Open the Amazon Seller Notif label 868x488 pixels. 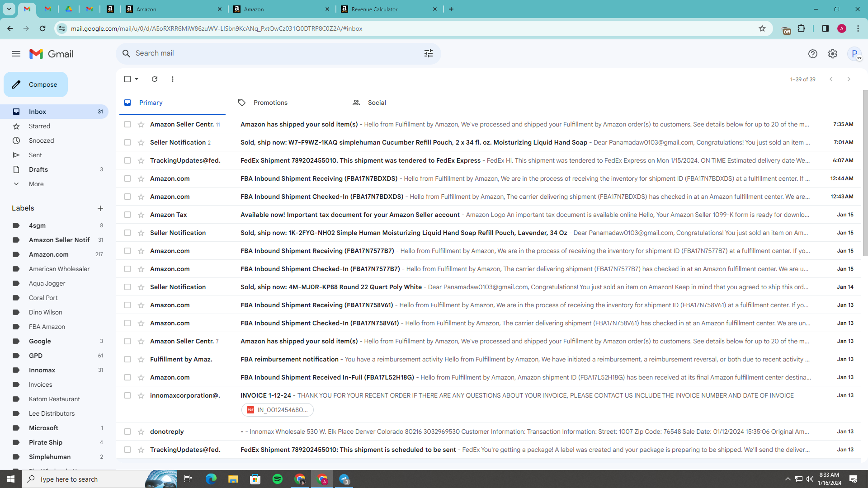[54, 240]
